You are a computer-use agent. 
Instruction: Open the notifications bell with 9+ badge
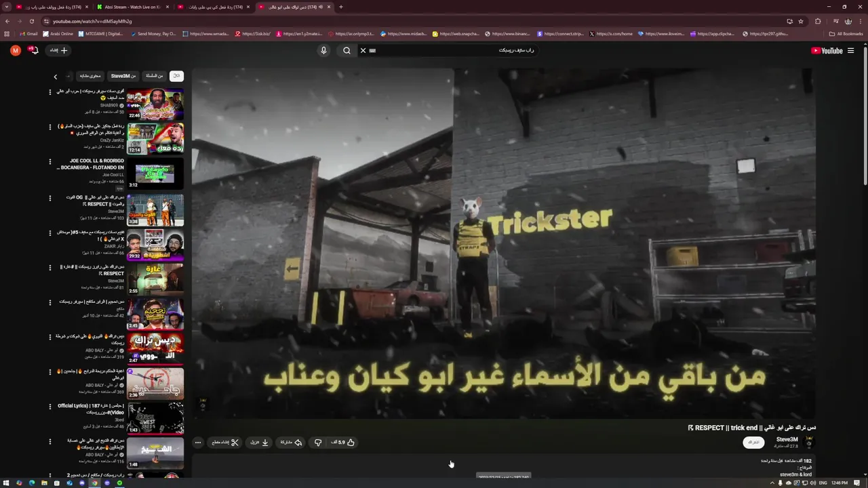(33, 50)
